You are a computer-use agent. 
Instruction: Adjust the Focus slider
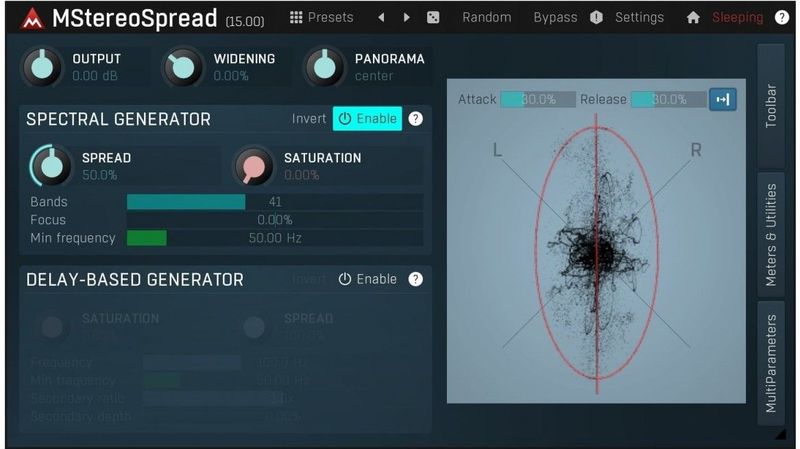coord(274,220)
